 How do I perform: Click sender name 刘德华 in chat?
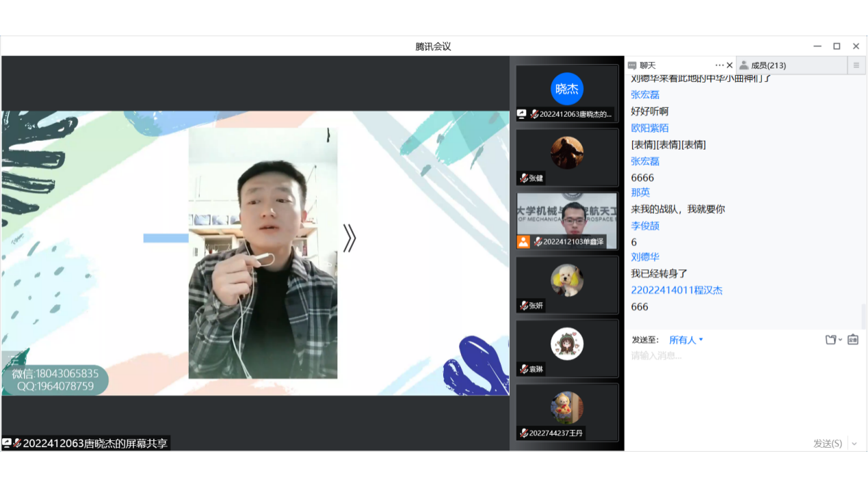pos(645,257)
